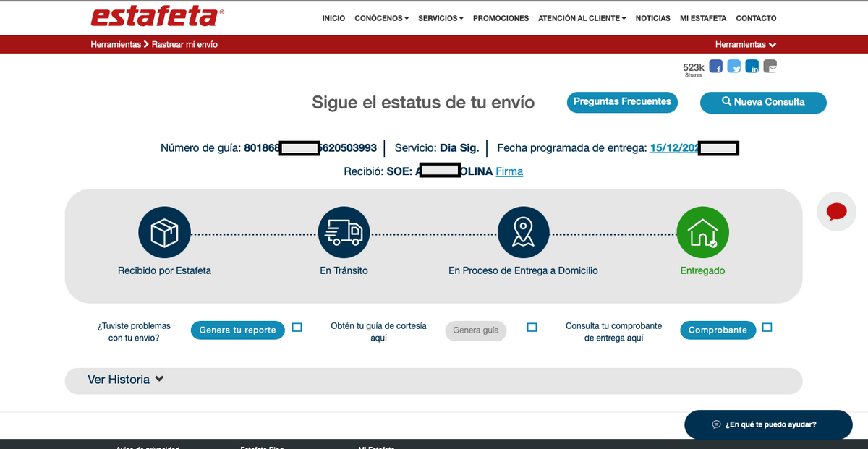Expand the Conócenos dropdown menu
868x449 pixels.
point(381,18)
